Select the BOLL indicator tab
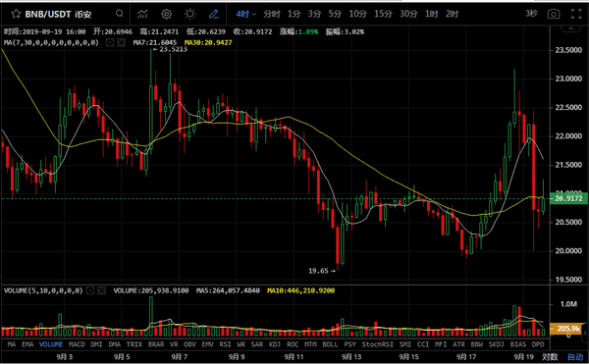Viewport: 589px width, 364px height. pyautogui.click(x=330, y=344)
